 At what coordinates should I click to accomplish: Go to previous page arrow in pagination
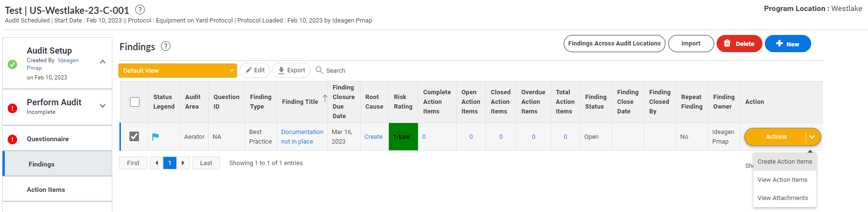tap(157, 163)
